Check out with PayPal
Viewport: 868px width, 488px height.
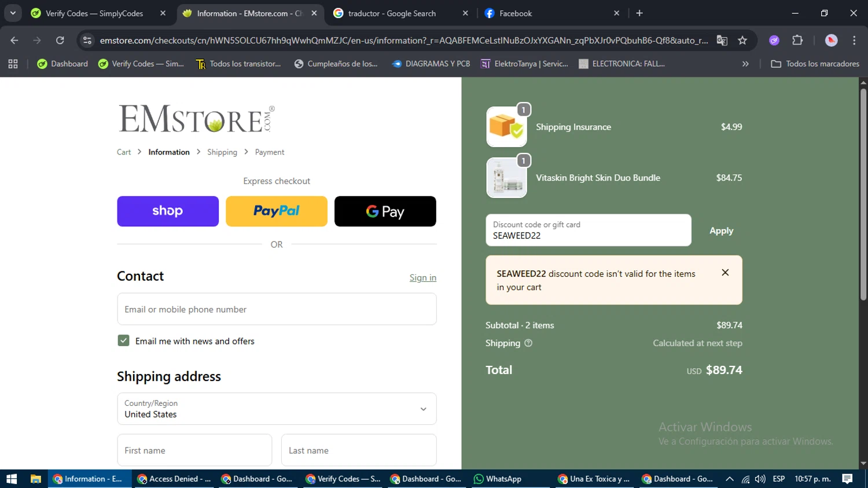(277, 211)
